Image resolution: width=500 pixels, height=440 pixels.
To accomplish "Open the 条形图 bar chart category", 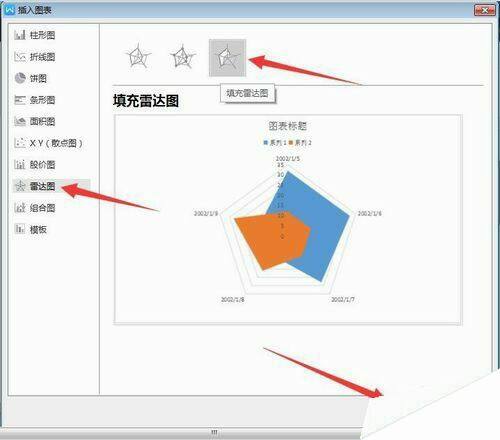I will pos(35,100).
